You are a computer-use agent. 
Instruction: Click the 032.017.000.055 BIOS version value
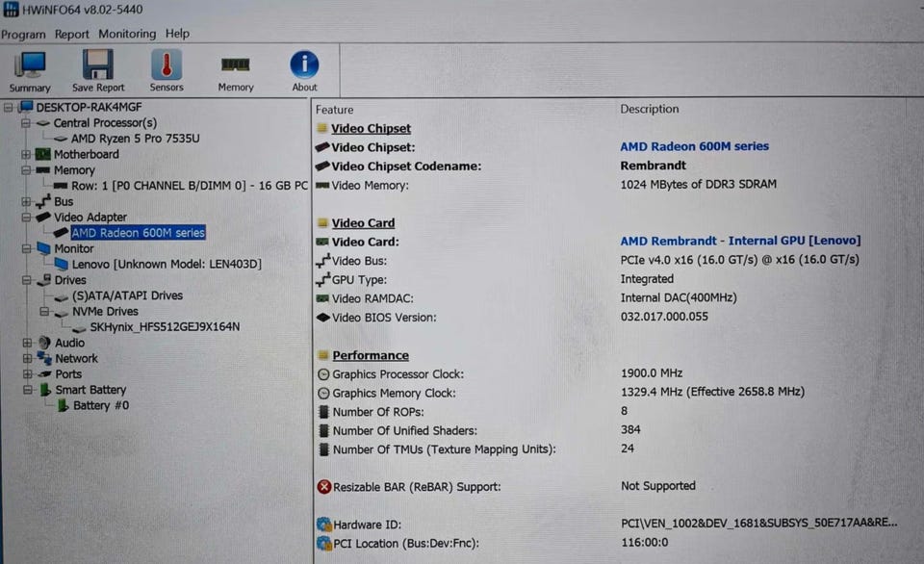tap(664, 317)
